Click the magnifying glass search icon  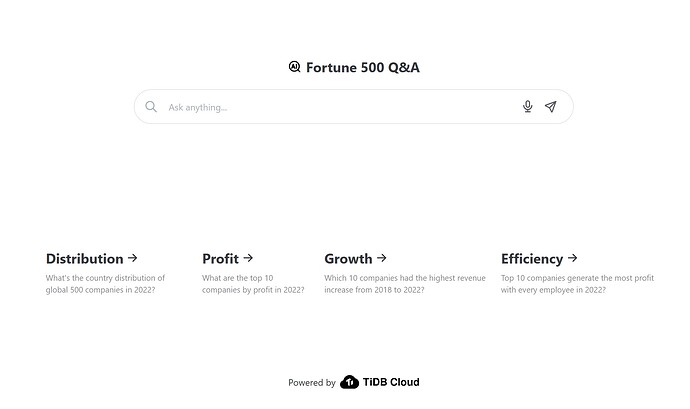[151, 107]
